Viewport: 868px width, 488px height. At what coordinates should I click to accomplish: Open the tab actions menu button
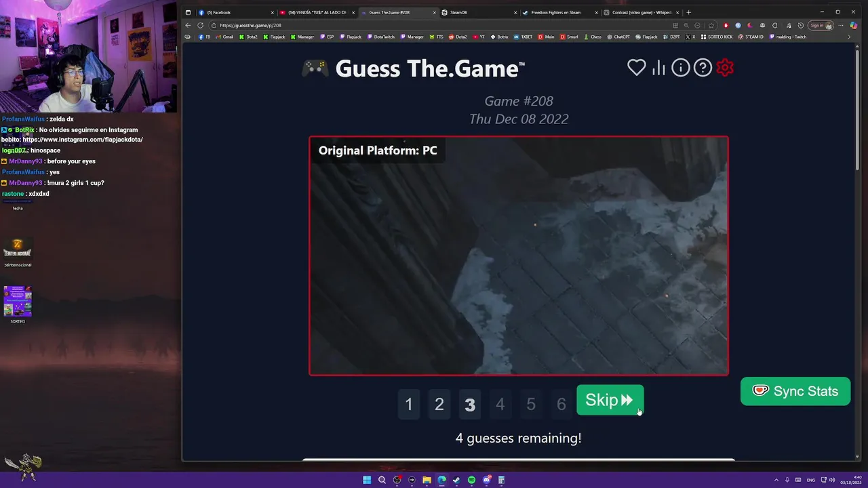188,12
